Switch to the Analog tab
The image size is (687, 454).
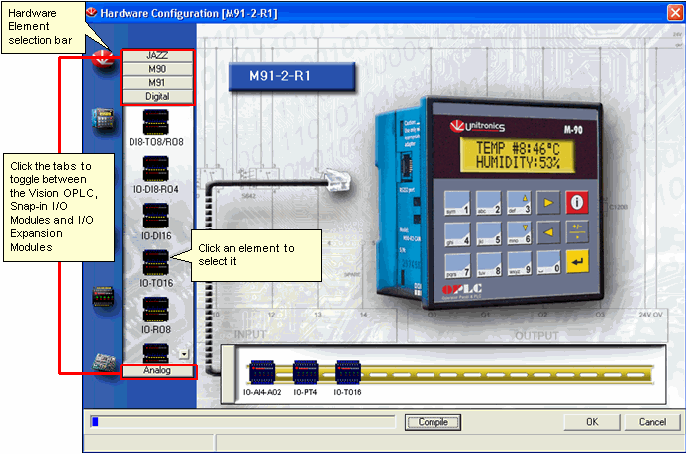click(x=157, y=371)
